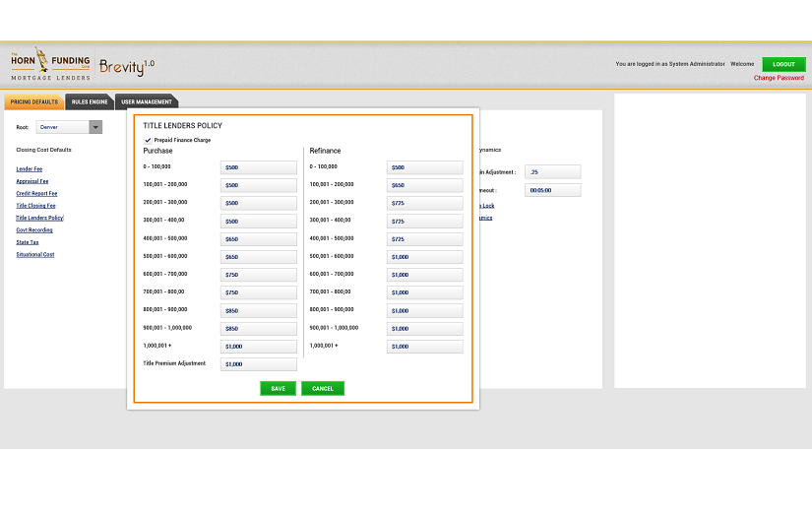Click Refinance 500,001 - 600,000 amount field
The width and height of the screenshot is (812, 517).
tap(424, 257)
